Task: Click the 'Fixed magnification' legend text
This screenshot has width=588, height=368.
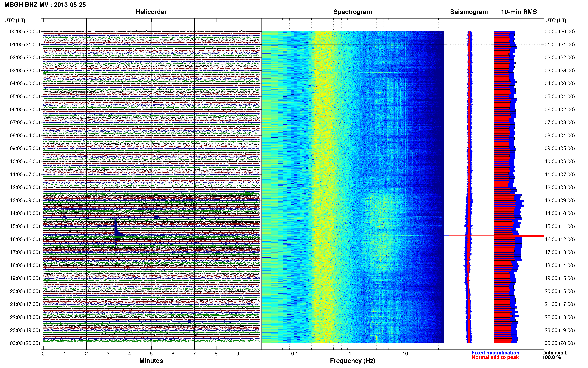Action: click(495, 353)
